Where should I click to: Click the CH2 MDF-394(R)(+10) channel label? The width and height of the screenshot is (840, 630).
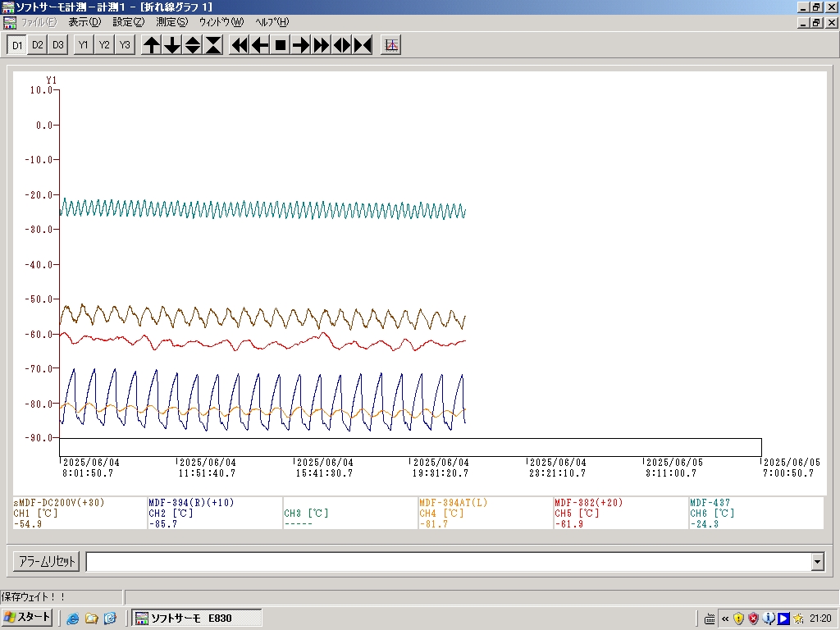191,503
